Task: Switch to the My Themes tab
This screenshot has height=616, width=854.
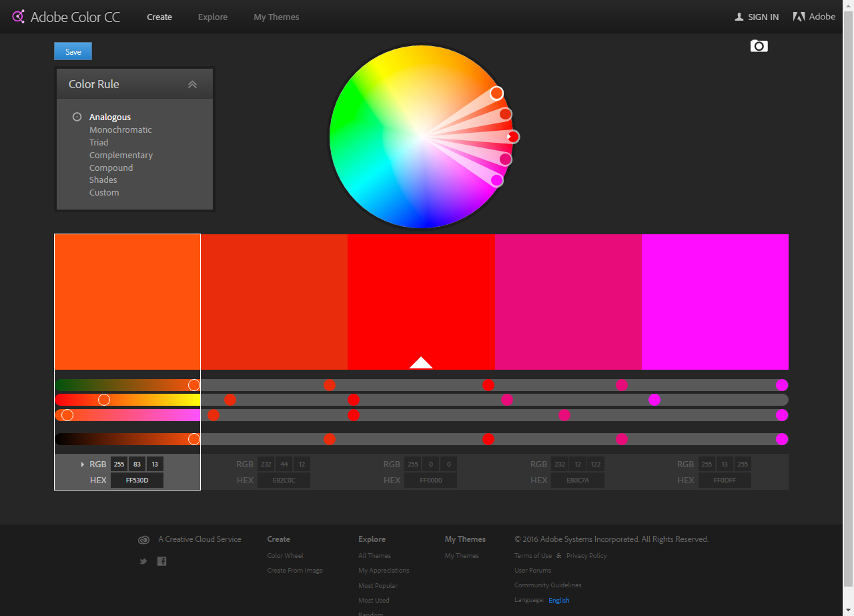Action: point(276,17)
